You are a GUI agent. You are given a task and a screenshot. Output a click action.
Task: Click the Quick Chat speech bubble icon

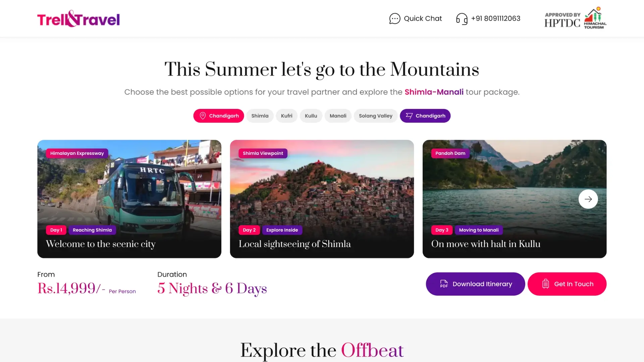click(394, 18)
